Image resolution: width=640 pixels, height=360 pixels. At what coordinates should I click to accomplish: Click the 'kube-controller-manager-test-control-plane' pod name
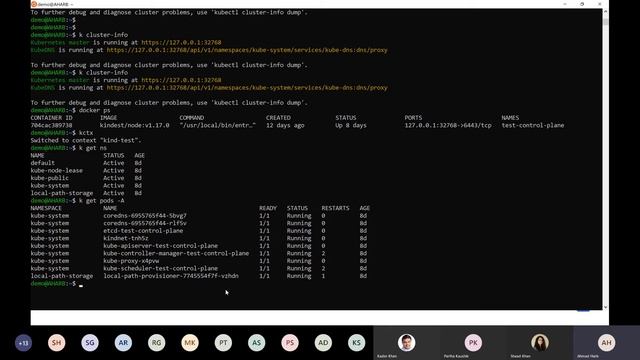176,253
